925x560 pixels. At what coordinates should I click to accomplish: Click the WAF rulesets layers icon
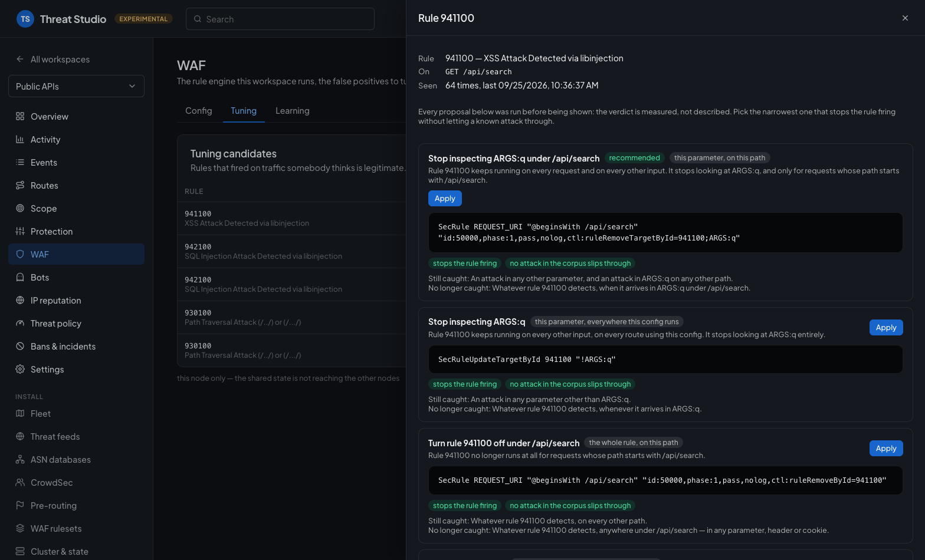(20, 529)
